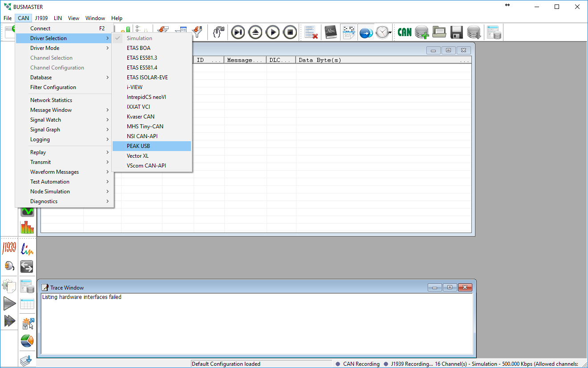Click the red-green bar chart sidebar icon
Viewport: 588px width, 368px height.
[x=27, y=227]
